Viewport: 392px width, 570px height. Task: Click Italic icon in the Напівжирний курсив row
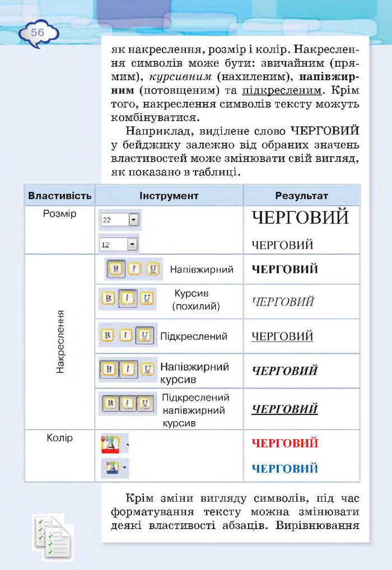coord(128,369)
